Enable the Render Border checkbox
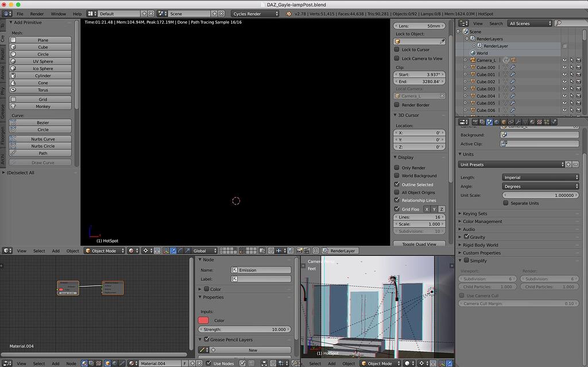This screenshot has width=588, height=367. [x=397, y=105]
